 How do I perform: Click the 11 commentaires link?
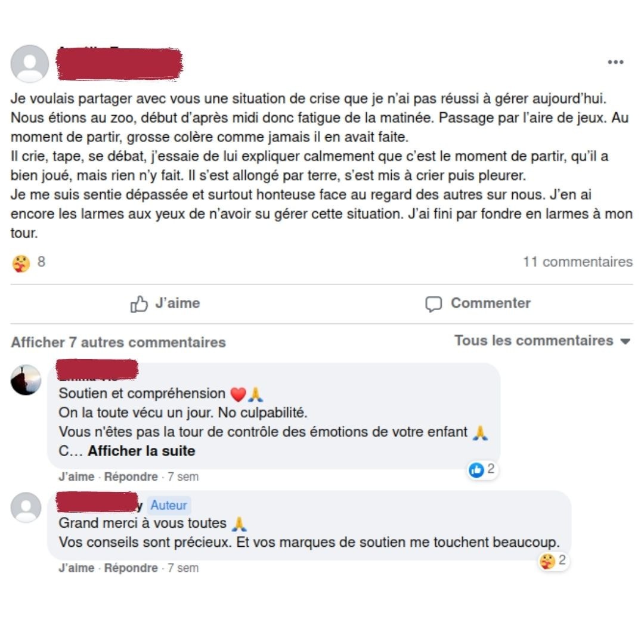point(577,262)
